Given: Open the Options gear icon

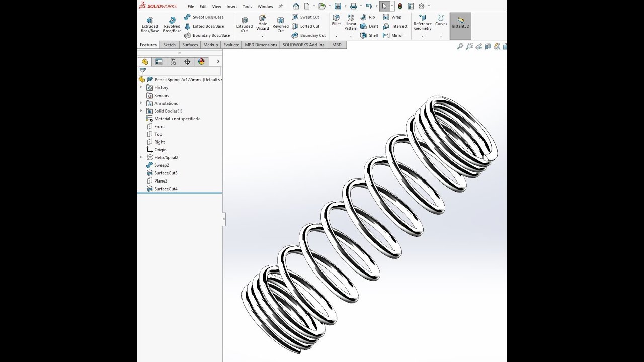Looking at the screenshot, I should point(422,6).
